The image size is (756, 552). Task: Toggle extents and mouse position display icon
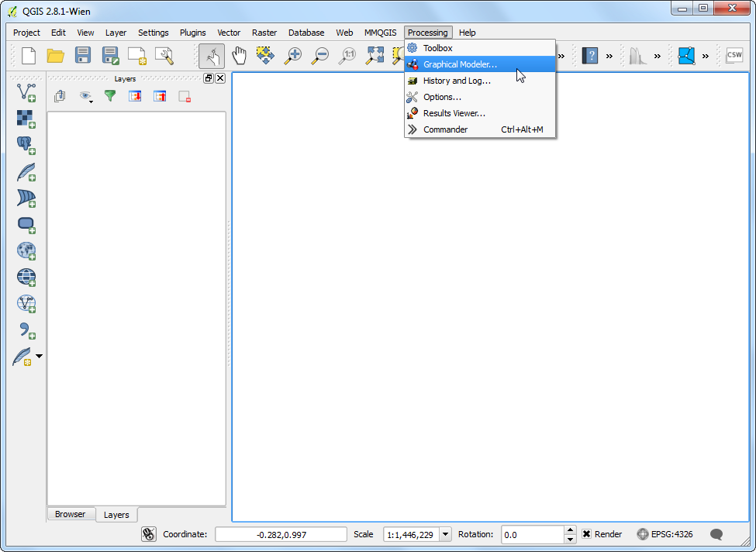(149, 533)
